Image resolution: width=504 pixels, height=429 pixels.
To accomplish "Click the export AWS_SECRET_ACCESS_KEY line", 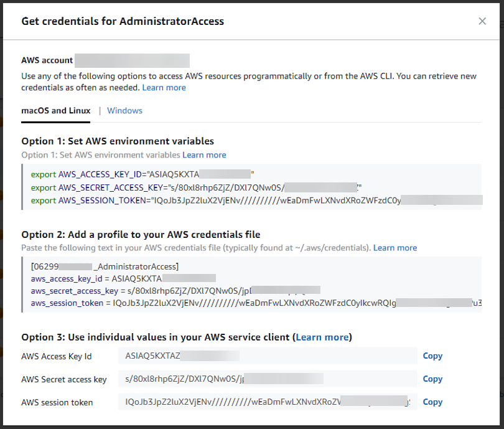I will pyautogui.click(x=196, y=187).
